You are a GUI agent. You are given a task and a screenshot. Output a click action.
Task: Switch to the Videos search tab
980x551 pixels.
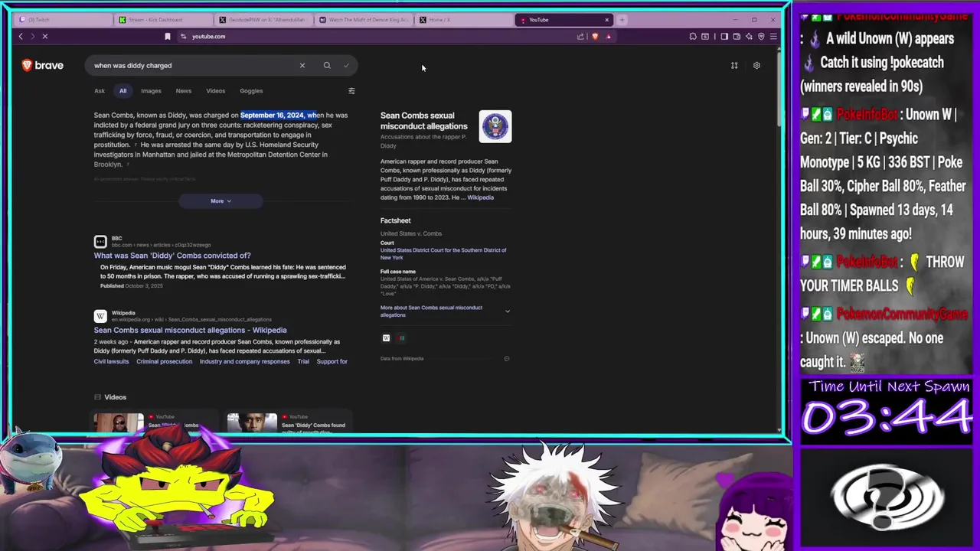215,91
